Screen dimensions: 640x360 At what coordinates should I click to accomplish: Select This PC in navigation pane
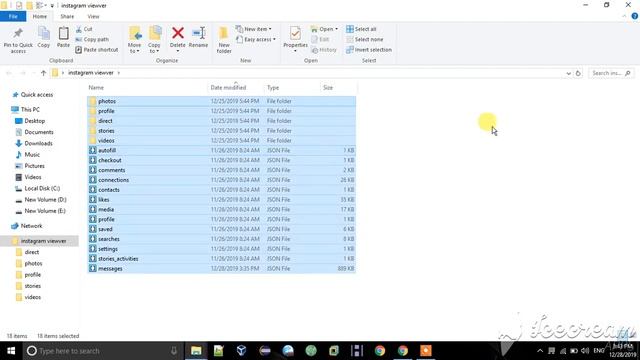pyautogui.click(x=30, y=110)
